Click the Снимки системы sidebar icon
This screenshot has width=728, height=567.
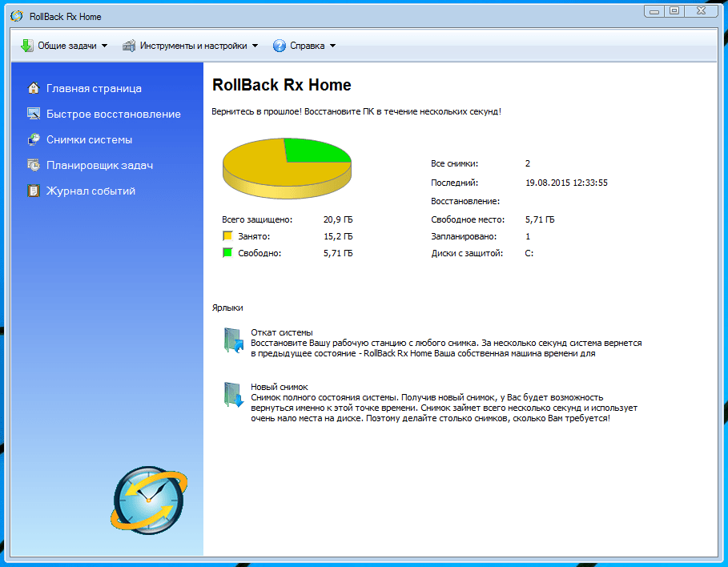34,139
